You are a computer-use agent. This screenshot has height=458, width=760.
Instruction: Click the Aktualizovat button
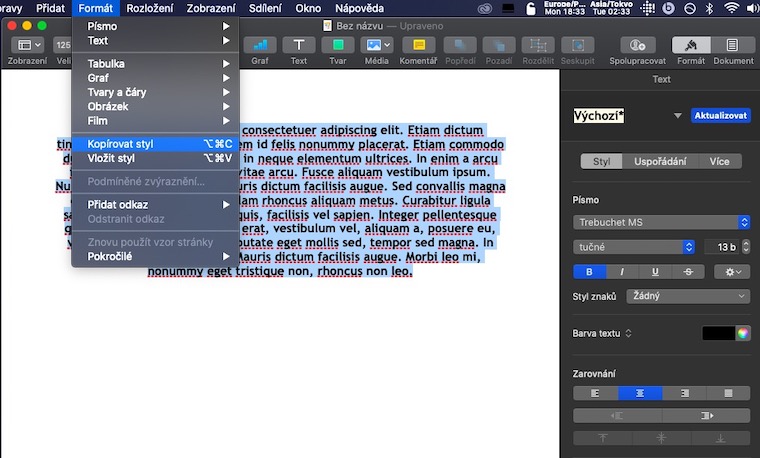[x=720, y=115]
